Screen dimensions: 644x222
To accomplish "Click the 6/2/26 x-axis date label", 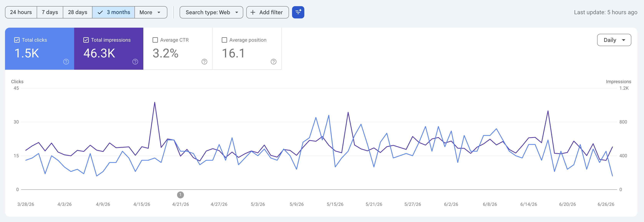I will 451,204.
